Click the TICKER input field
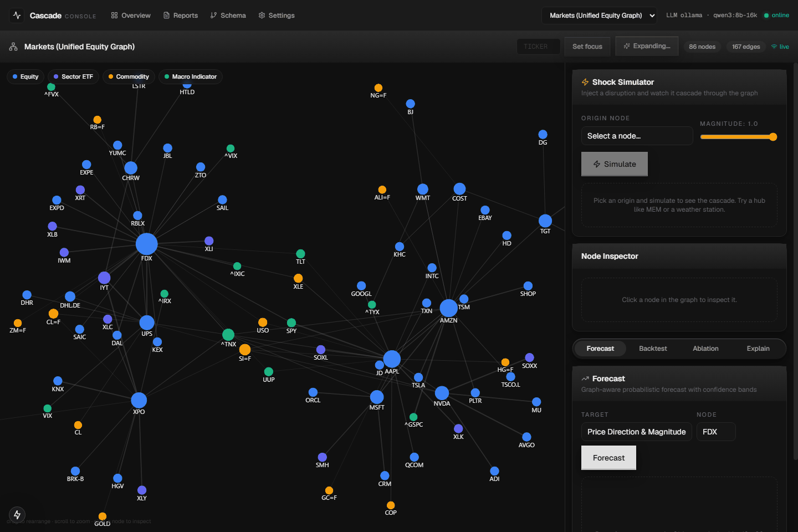The height and width of the screenshot is (532, 798). tap(538, 47)
